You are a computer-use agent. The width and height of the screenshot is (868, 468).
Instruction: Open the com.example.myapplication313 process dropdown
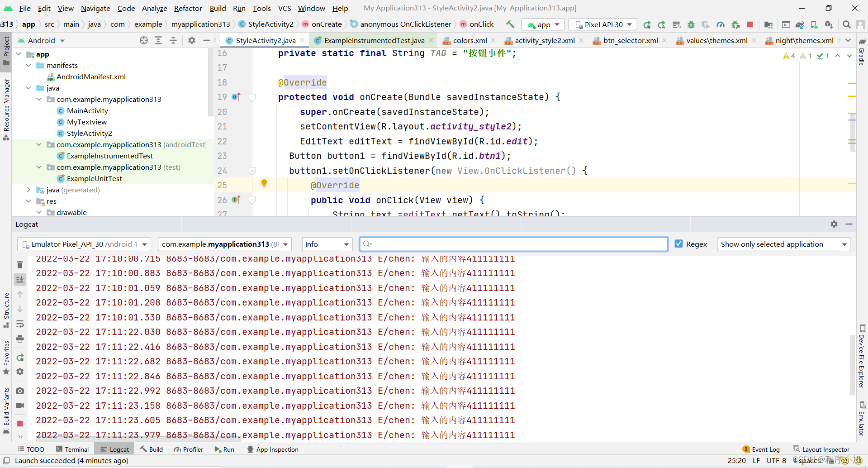pyautogui.click(x=224, y=244)
